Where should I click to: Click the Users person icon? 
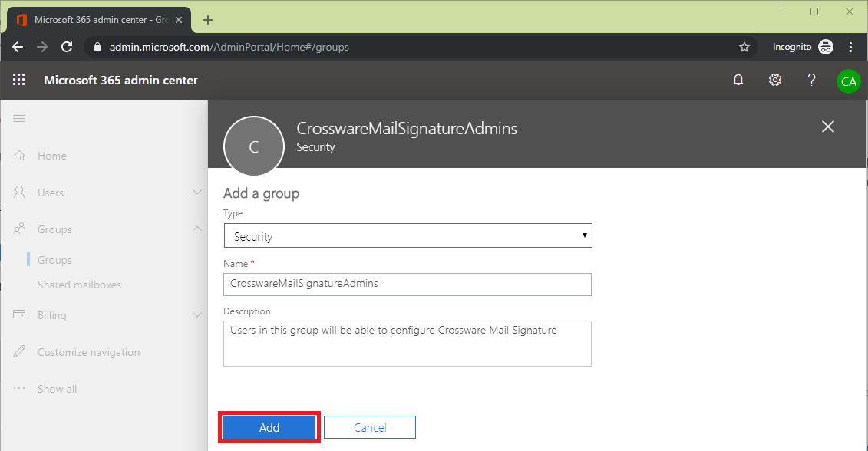(x=19, y=192)
